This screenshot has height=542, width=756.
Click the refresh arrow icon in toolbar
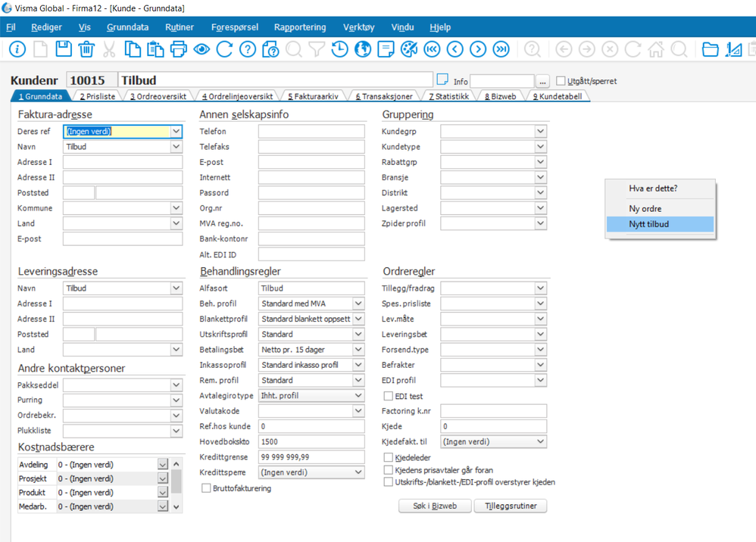click(x=224, y=50)
